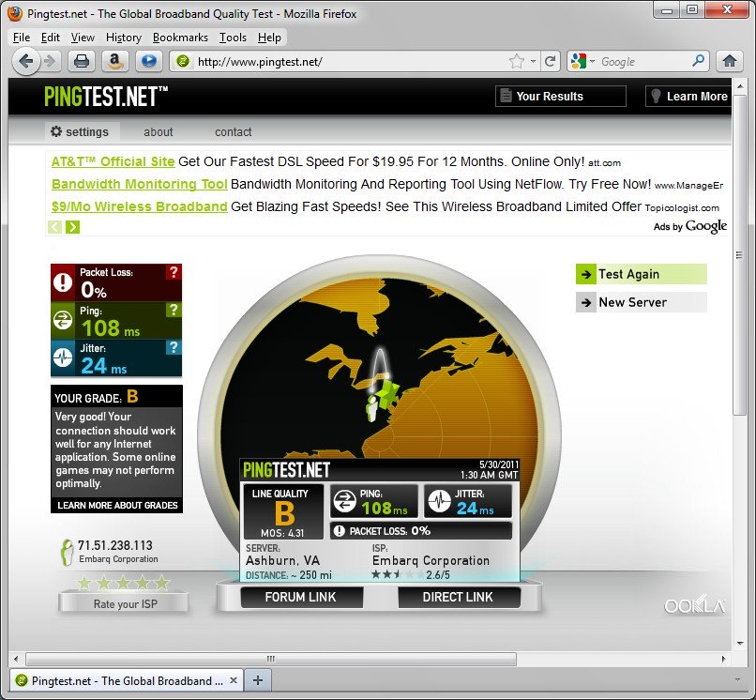
Task: Click the Test Again button
Action: (641, 274)
